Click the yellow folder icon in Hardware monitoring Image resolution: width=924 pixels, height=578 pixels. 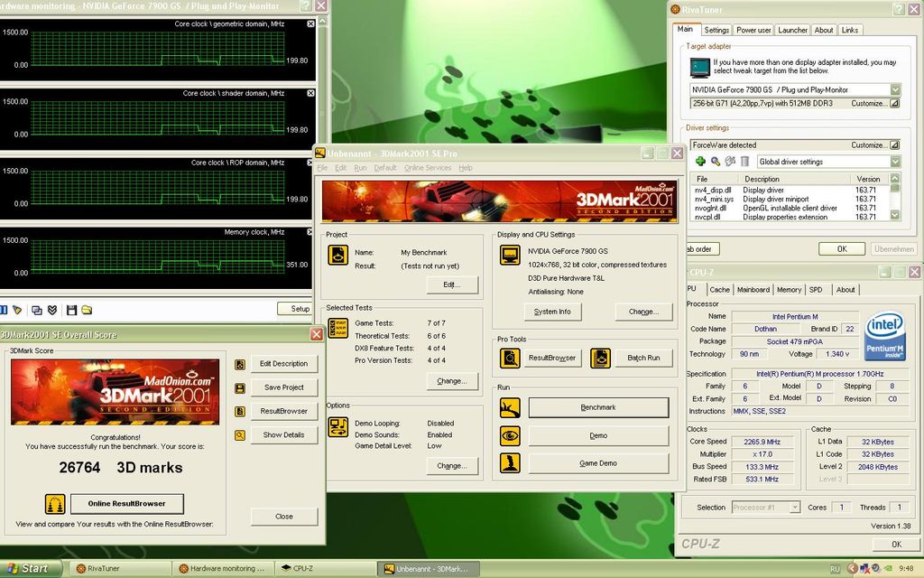[87, 310]
